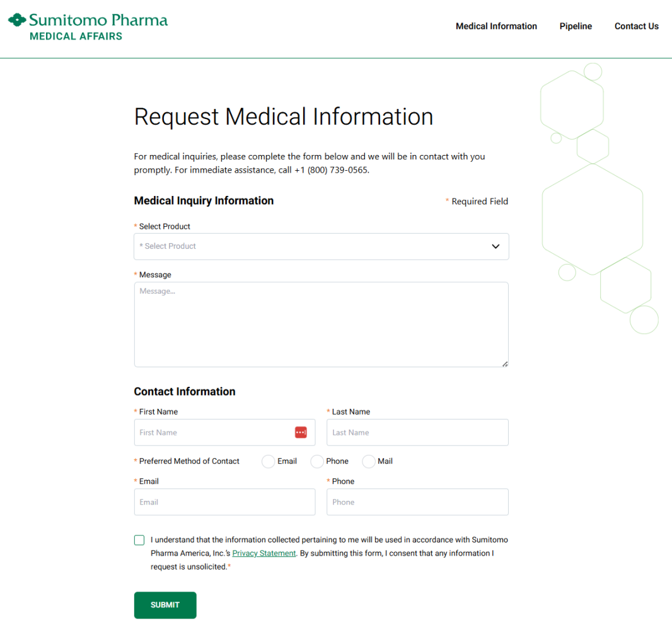Click the red password manager icon in First Name

click(x=301, y=432)
